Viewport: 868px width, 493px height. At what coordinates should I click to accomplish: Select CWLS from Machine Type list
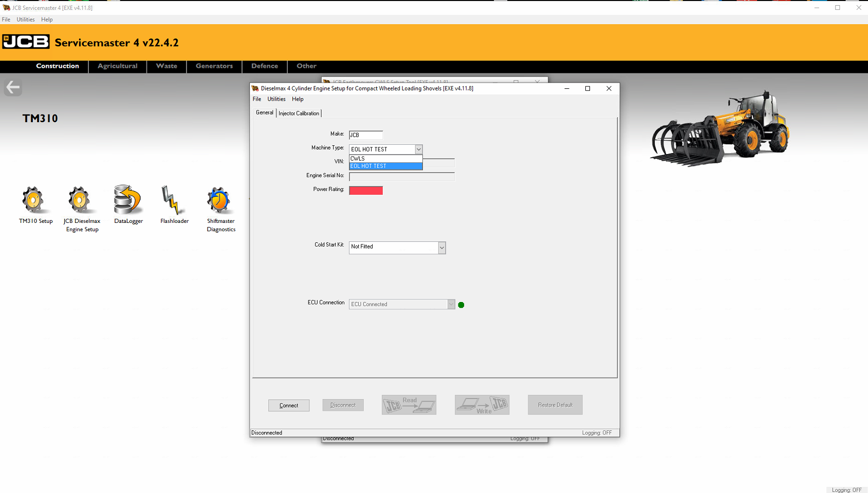pyautogui.click(x=385, y=159)
